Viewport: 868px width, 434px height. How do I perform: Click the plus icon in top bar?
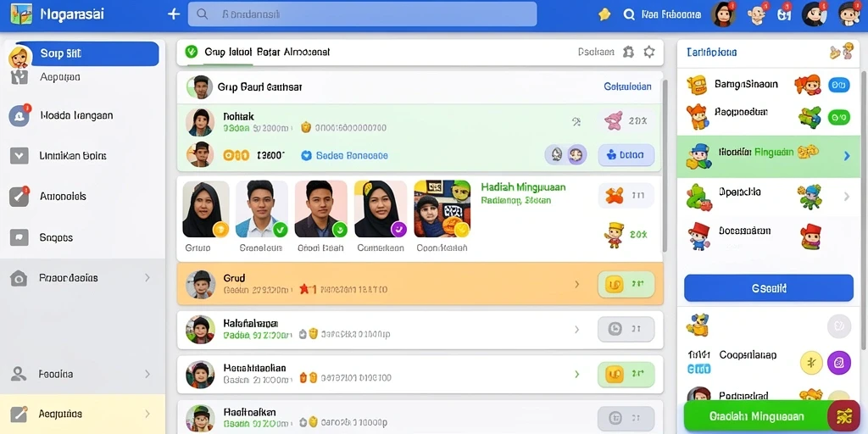pyautogui.click(x=174, y=14)
